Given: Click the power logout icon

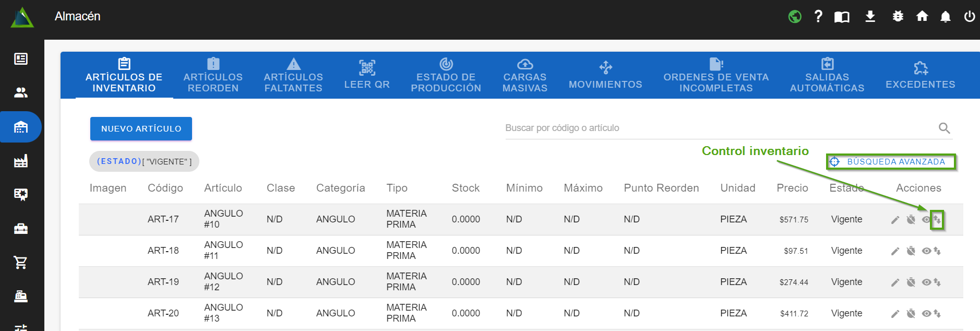Looking at the screenshot, I should [x=969, y=17].
